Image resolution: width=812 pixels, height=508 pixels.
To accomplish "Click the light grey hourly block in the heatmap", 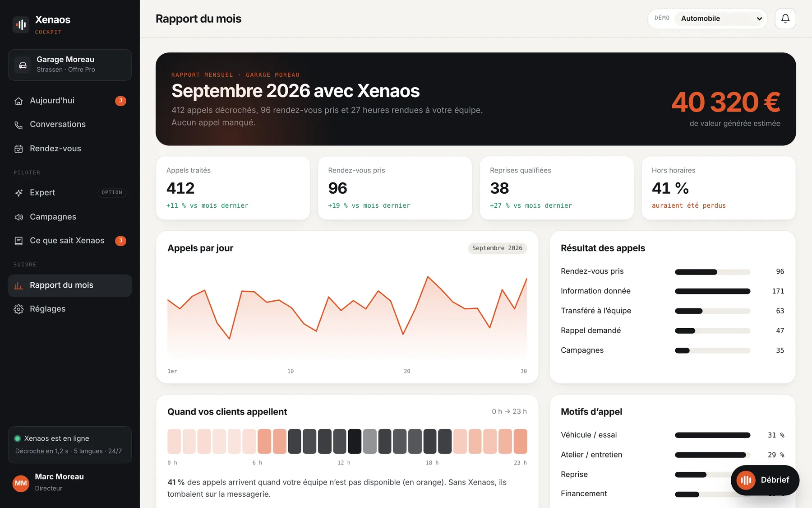I will pyautogui.click(x=370, y=442).
